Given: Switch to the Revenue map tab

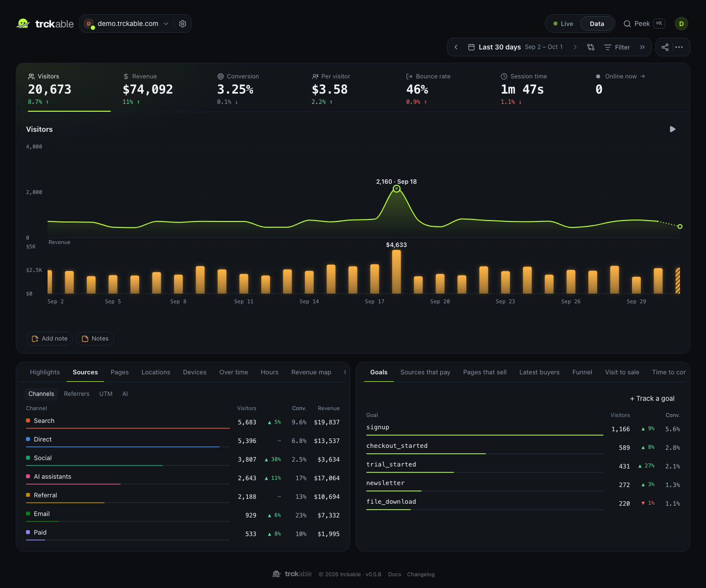Looking at the screenshot, I should (x=311, y=372).
